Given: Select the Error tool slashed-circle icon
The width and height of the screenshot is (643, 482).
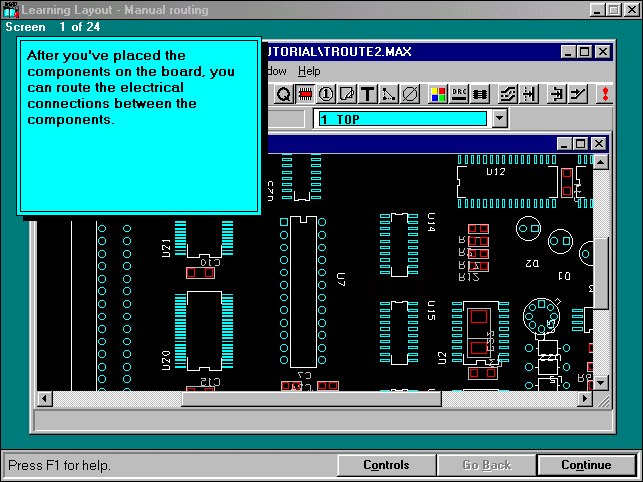Looking at the screenshot, I should (x=410, y=95).
